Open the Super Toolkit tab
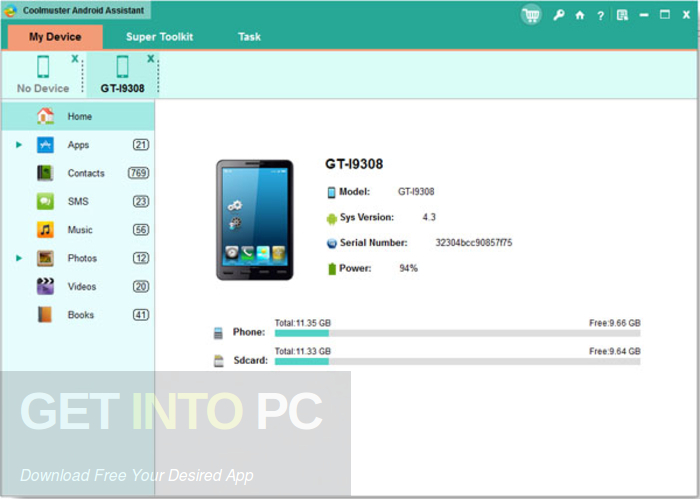The height and width of the screenshot is (499, 700). 159,37
